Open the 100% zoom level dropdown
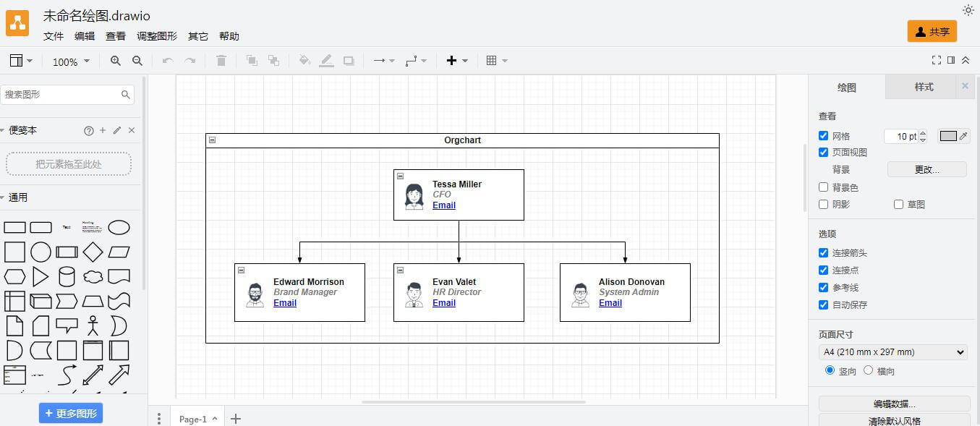Screen dimensions: 980x426 coord(71,61)
